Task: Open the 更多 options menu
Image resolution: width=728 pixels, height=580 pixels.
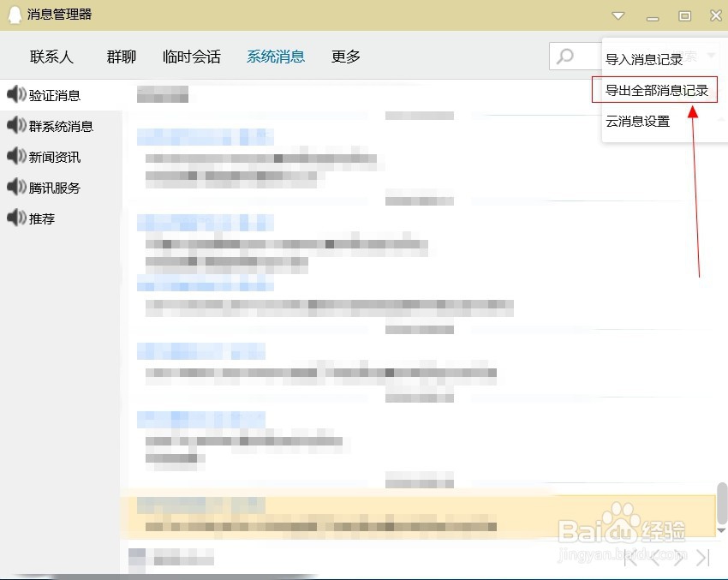Action: tap(345, 56)
